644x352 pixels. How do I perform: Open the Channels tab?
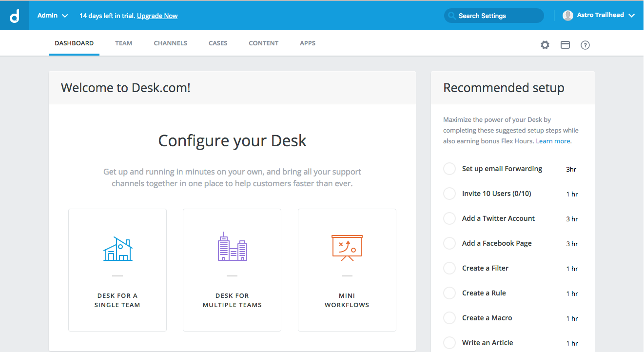point(171,43)
